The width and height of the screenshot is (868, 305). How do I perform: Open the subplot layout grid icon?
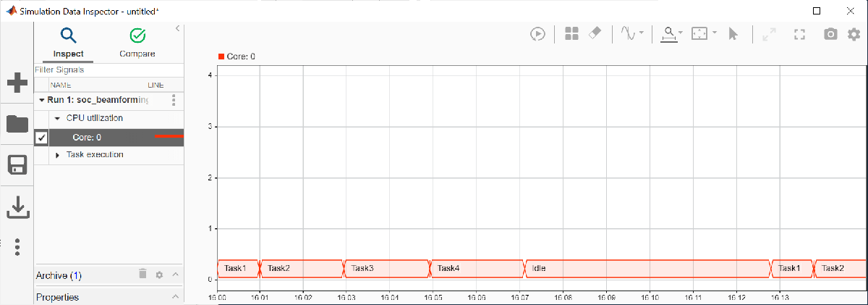[x=571, y=33]
